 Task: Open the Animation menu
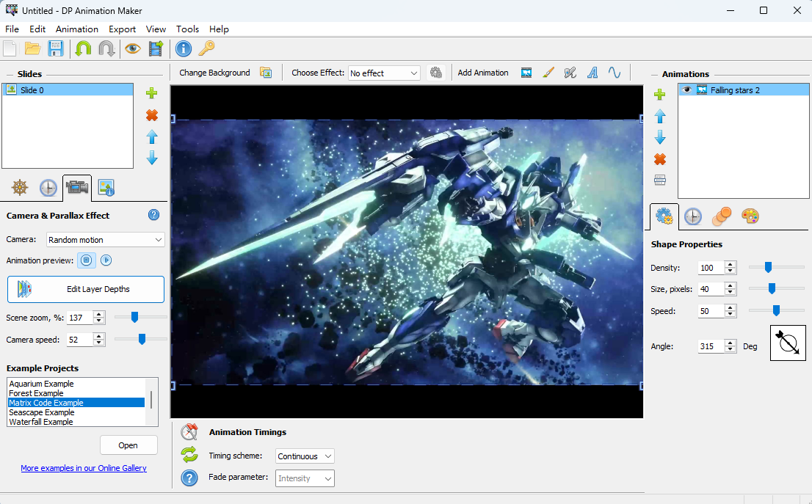[x=76, y=29]
